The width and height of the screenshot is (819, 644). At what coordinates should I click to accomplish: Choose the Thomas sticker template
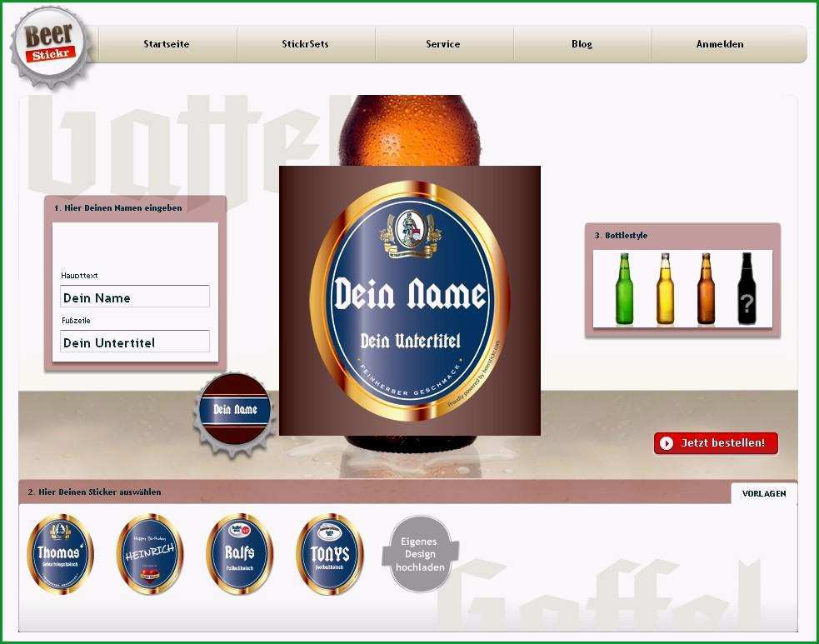pyautogui.click(x=59, y=554)
